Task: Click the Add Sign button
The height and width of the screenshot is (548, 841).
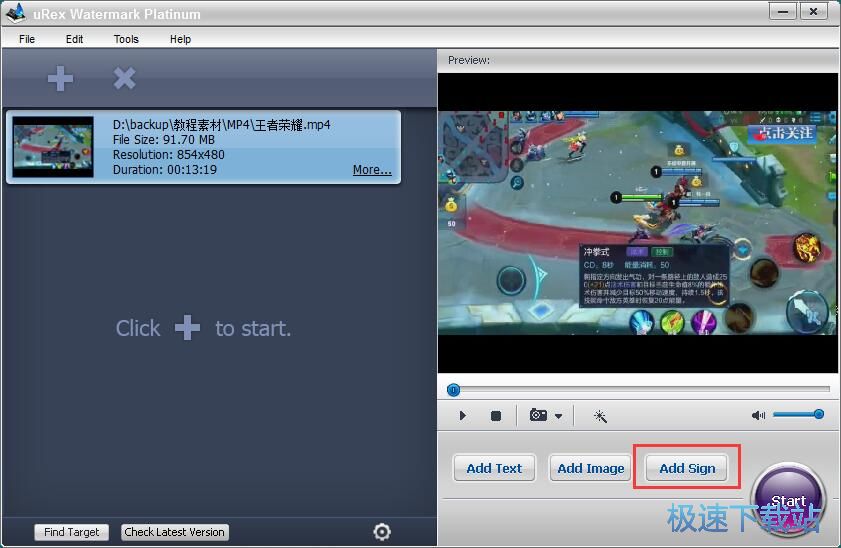Action: click(687, 468)
